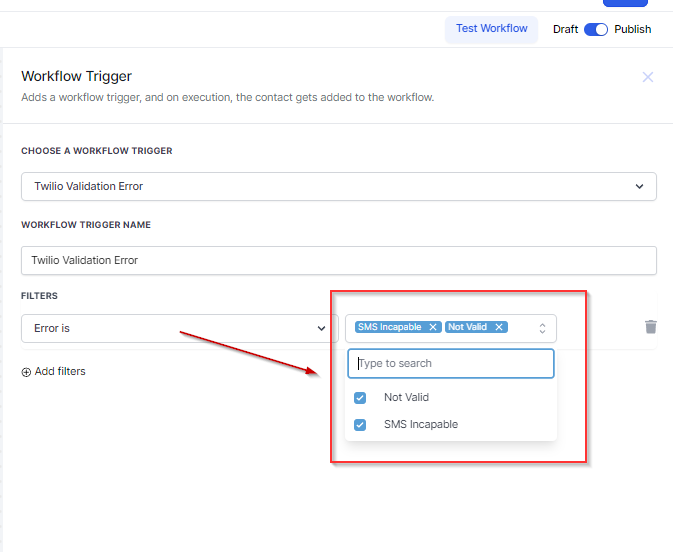The height and width of the screenshot is (552, 673).
Task: Uncheck the SMS Incapable checkbox
Action: [x=361, y=424]
